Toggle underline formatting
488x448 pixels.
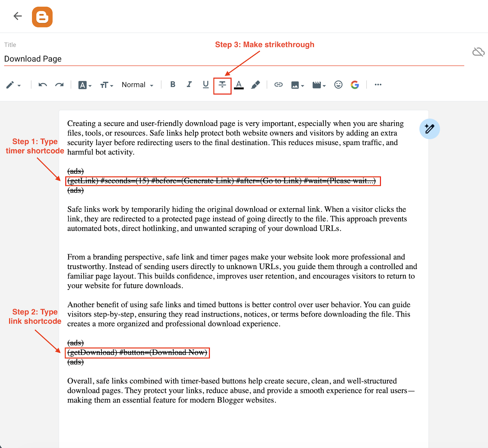point(206,84)
